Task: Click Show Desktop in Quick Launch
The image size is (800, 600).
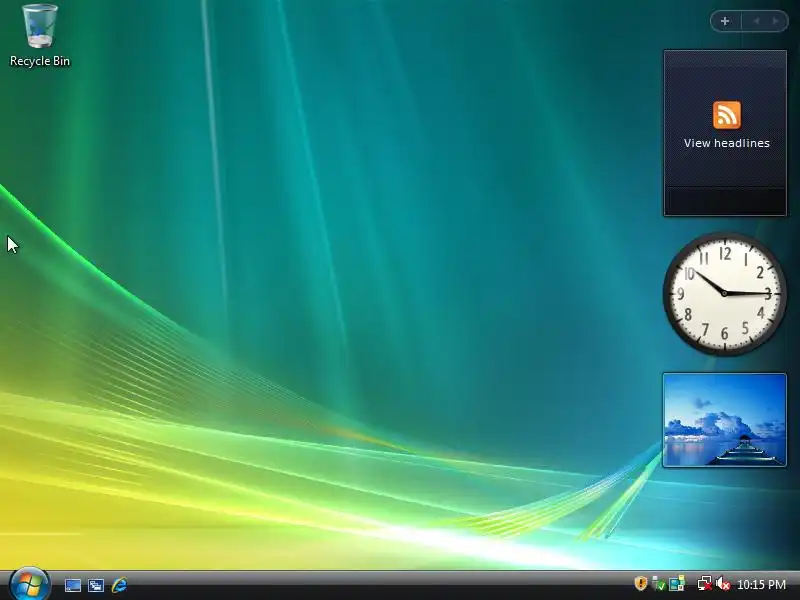Action: (x=72, y=585)
